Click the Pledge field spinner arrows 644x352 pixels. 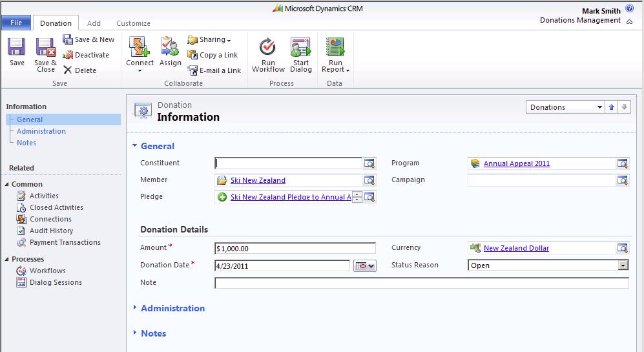(x=357, y=197)
